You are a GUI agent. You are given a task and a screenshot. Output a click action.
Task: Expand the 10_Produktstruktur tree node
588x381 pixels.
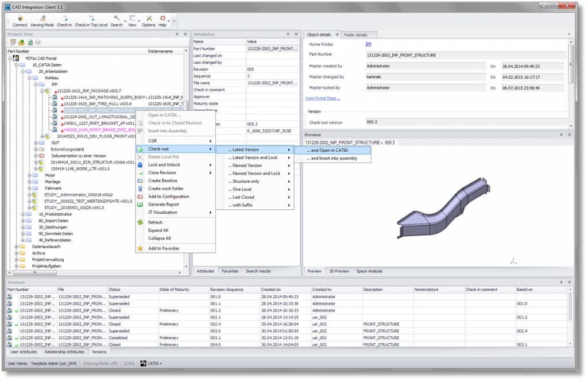click(24, 214)
